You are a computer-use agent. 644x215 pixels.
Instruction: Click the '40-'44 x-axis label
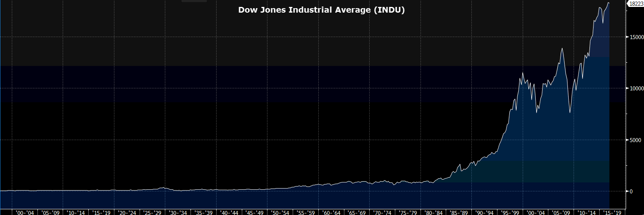pos(229,213)
